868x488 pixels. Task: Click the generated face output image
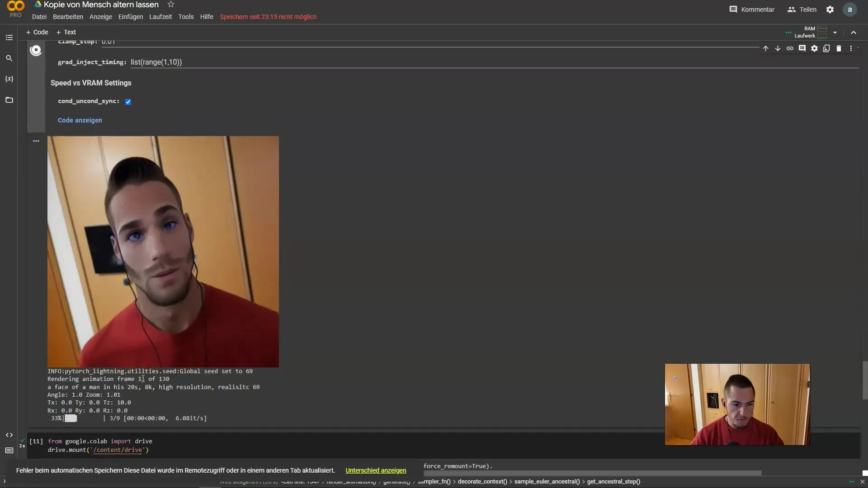coord(163,252)
